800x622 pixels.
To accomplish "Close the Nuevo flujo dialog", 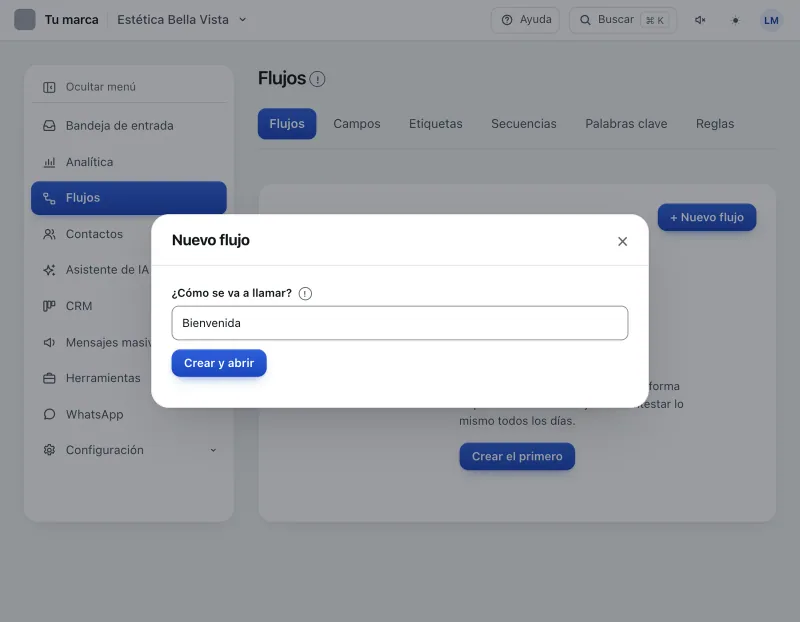I will click(x=622, y=241).
